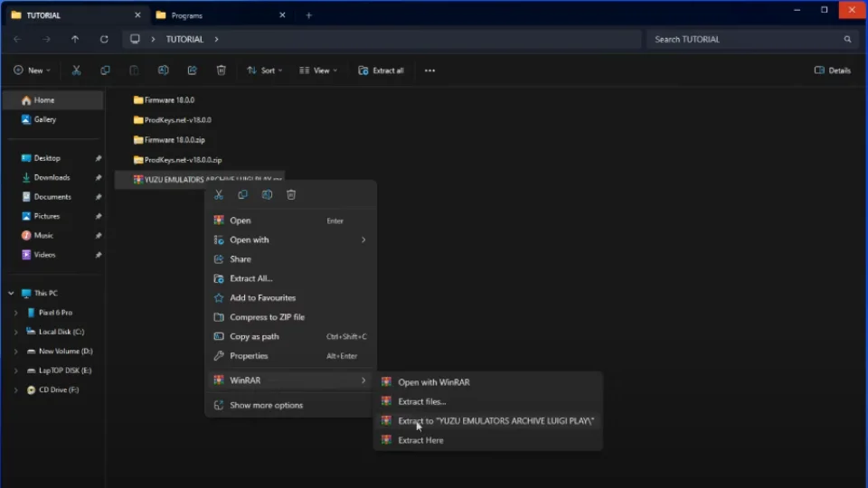The height and width of the screenshot is (488, 868).
Task: Select the ProdKeys.net-v18.0.0.zip file
Action: click(178, 160)
